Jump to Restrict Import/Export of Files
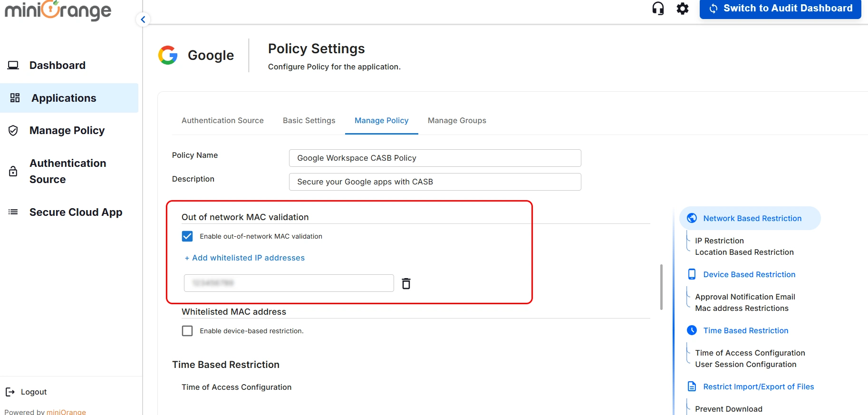 tap(759, 386)
